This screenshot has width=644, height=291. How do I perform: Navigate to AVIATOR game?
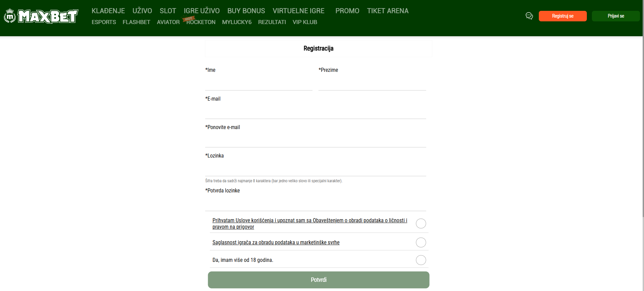[168, 22]
